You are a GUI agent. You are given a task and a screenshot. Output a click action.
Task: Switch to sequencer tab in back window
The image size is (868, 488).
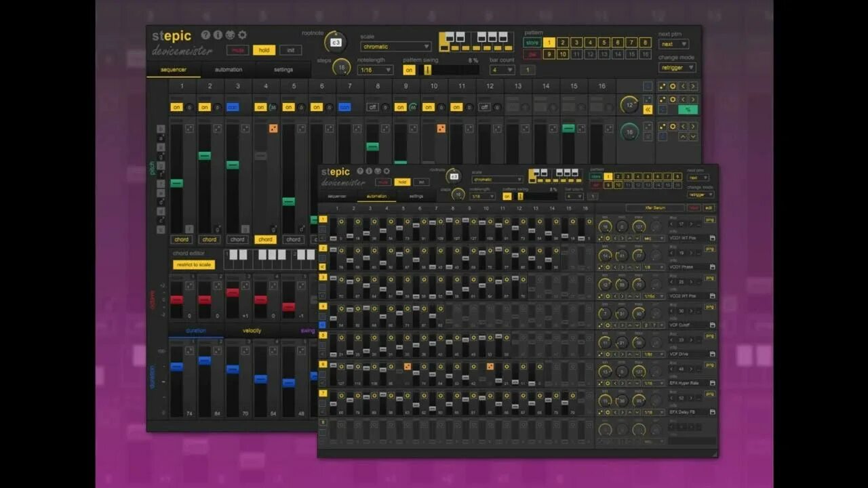(x=174, y=70)
